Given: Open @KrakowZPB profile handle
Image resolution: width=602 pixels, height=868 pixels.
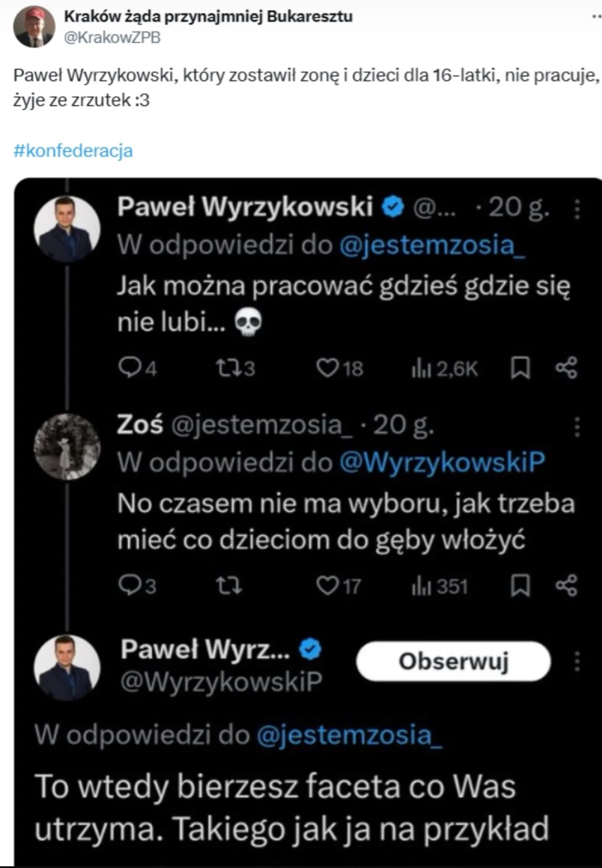Looking at the screenshot, I should pyautogui.click(x=112, y=37).
